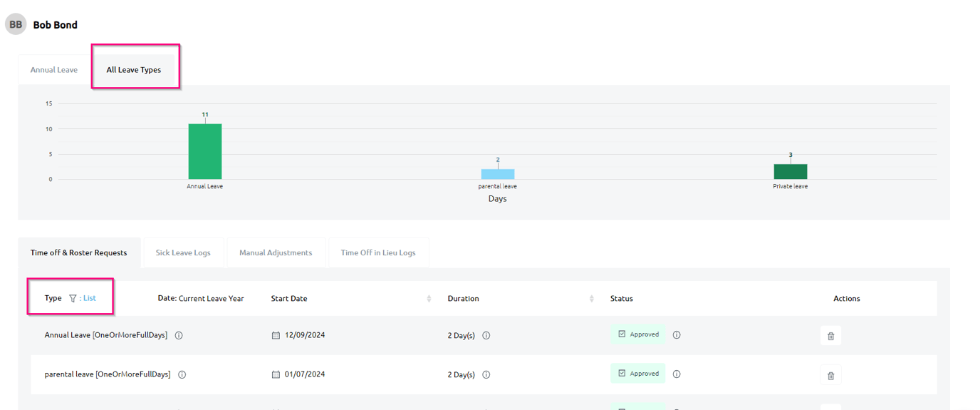This screenshot has height=410, width=980.
Task: Open the Sick Leave Logs tab
Action: pyautogui.click(x=183, y=252)
